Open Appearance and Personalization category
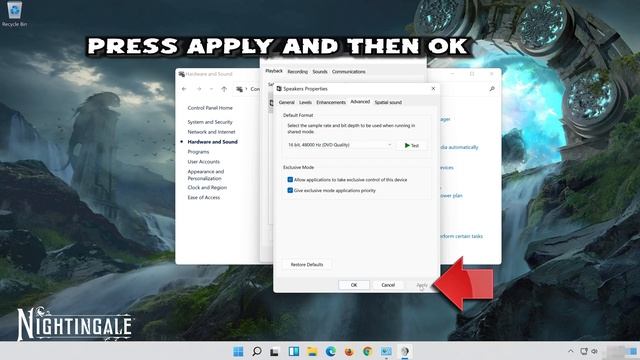 click(206, 175)
